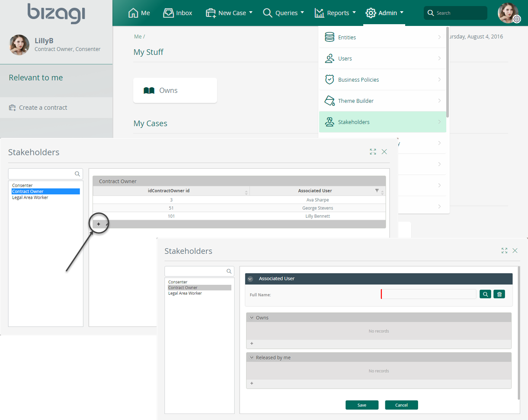Screen dimensions: 528x420
Task: Select the George Stevens row
Action: pyautogui.click(x=239, y=208)
